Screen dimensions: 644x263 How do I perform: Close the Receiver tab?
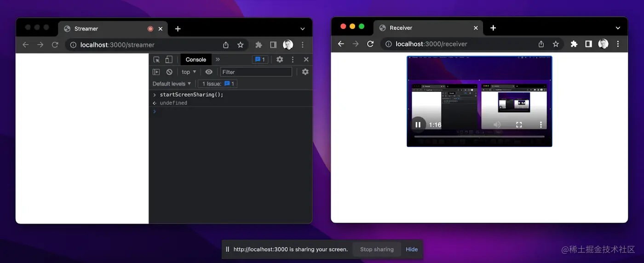tap(476, 28)
